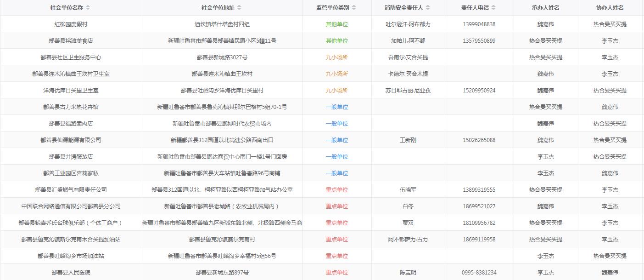Toggle sort icon for 监管单位类别 column

point(354,8)
